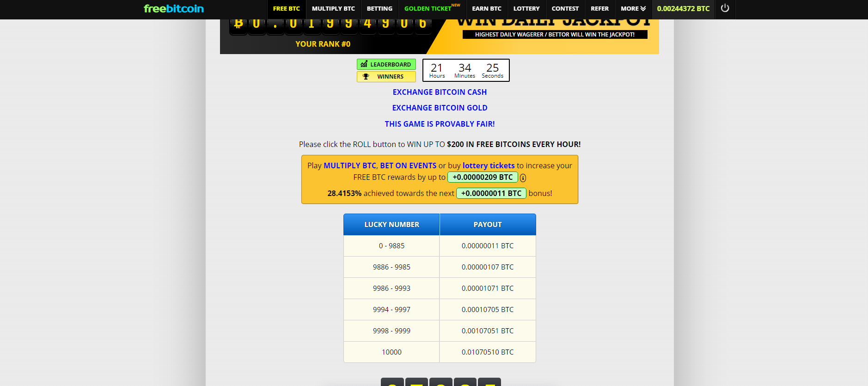This screenshot has height=386, width=868.
Task: Follow the EXCHANGE BITCOIN GOLD link
Action: tap(440, 108)
